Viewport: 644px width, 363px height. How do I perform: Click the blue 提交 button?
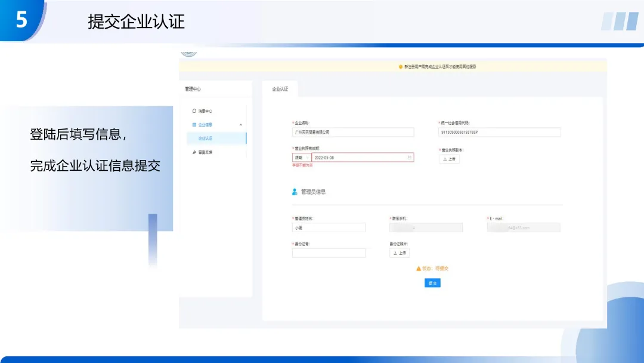(432, 283)
